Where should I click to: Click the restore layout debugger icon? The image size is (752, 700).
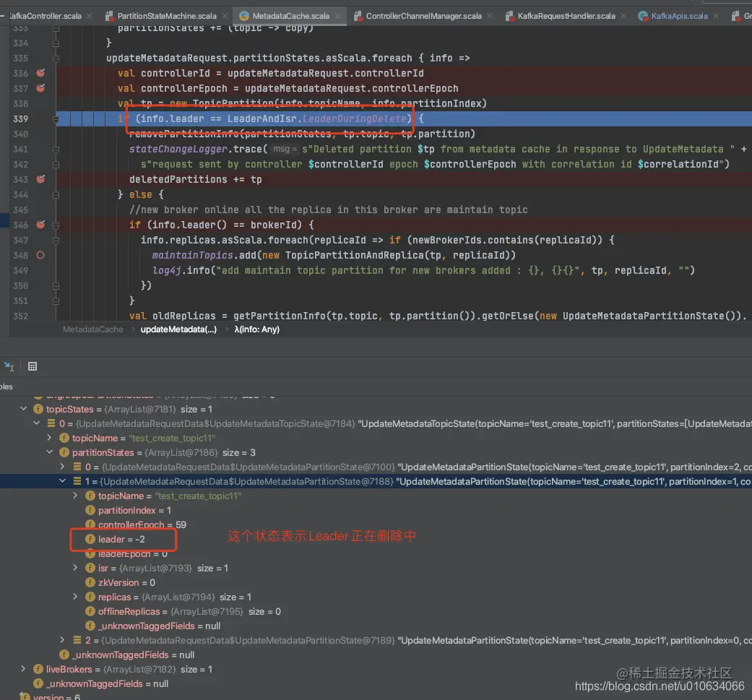(9, 367)
